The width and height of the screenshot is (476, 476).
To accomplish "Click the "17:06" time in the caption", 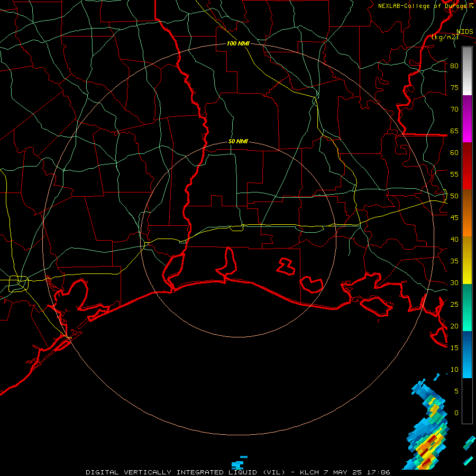I will 379,472.
